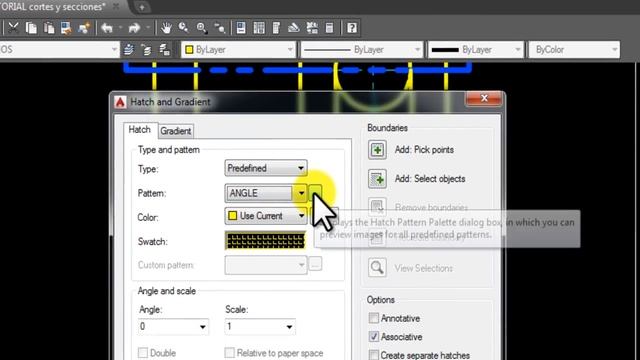Open the ByColor plot style dropdown
The image size is (640, 360).
click(x=574, y=50)
